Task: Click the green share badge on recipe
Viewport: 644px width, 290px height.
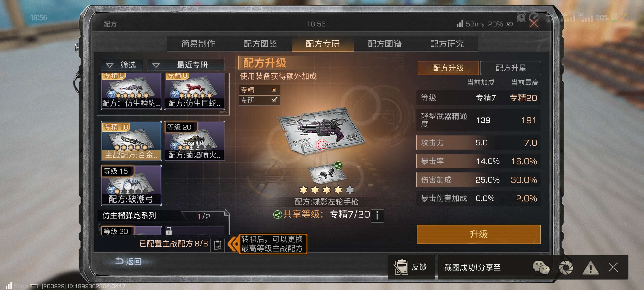Action: point(338,165)
